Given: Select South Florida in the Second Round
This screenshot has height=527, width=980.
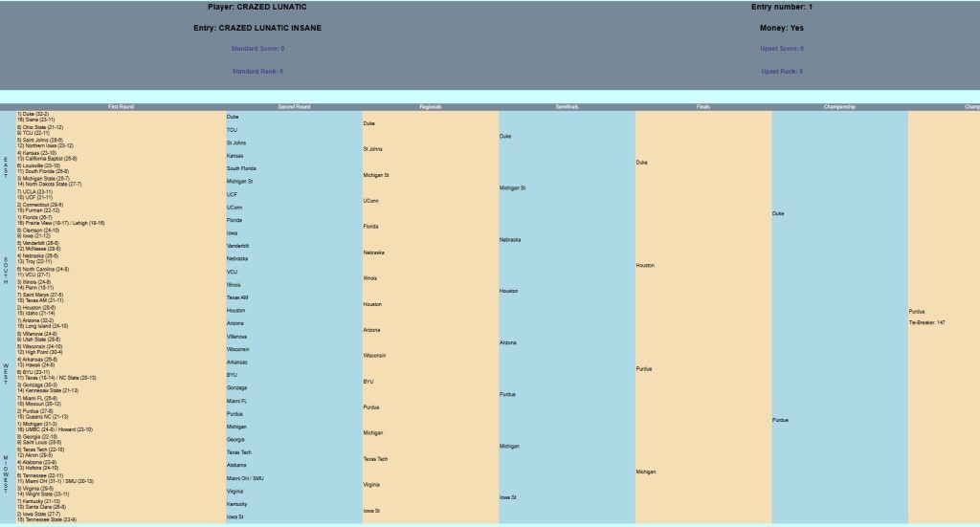Looking at the screenshot, I should click(x=241, y=167).
